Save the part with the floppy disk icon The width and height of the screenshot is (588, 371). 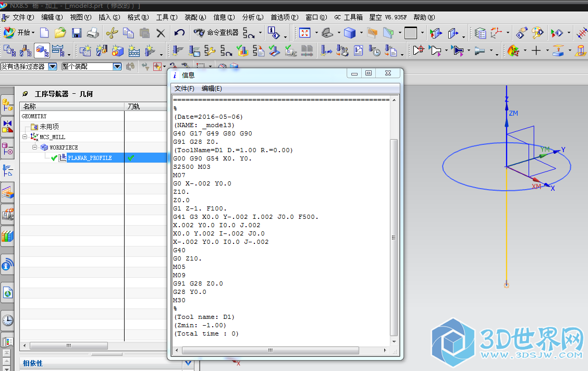click(x=77, y=33)
